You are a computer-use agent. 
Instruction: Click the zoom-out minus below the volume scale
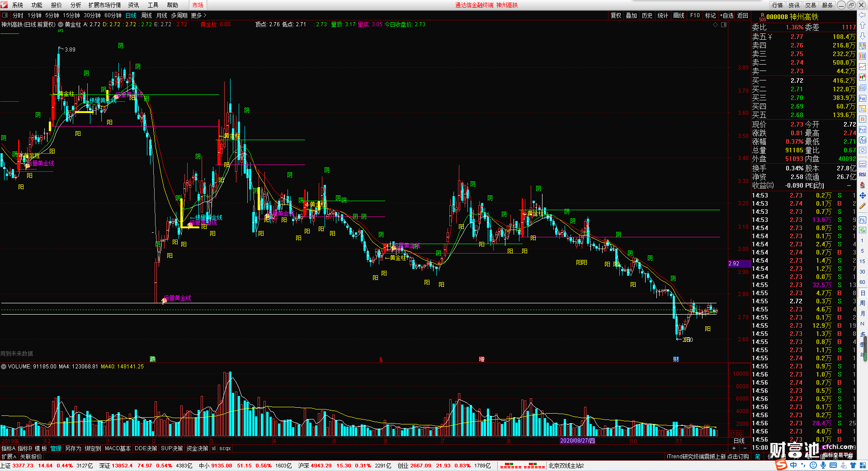pyautogui.click(x=745, y=448)
